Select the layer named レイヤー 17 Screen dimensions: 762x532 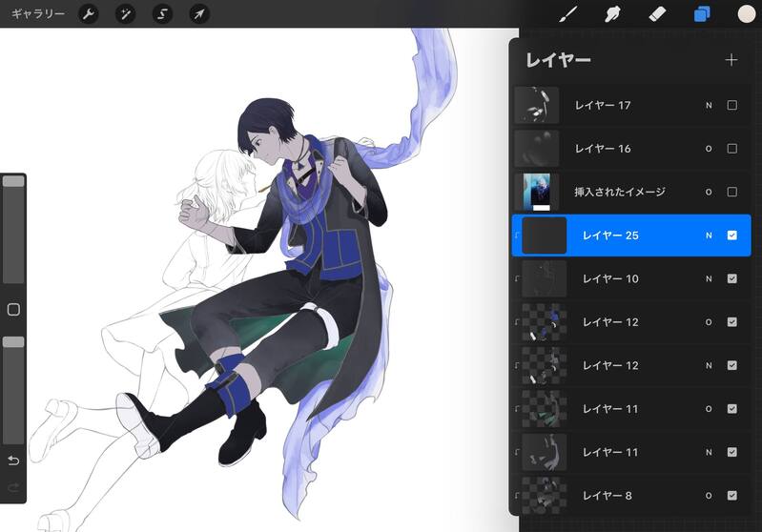[603, 106]
